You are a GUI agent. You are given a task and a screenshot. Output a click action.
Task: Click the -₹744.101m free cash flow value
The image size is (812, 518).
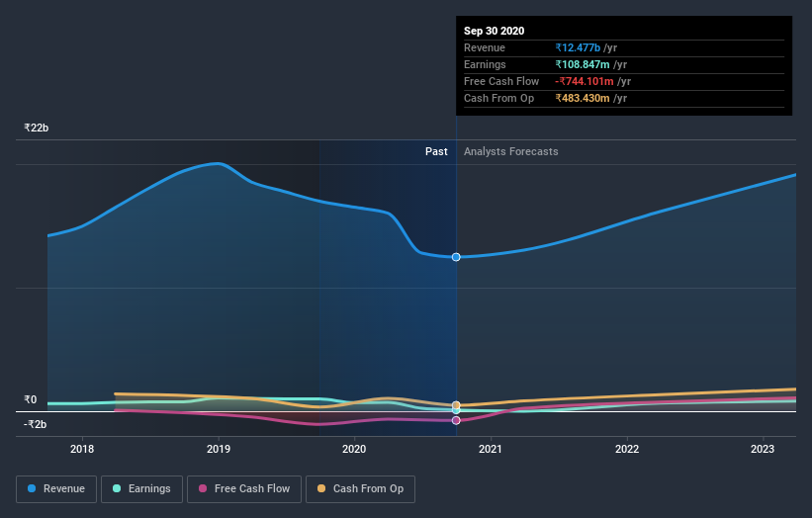[585, 82]
